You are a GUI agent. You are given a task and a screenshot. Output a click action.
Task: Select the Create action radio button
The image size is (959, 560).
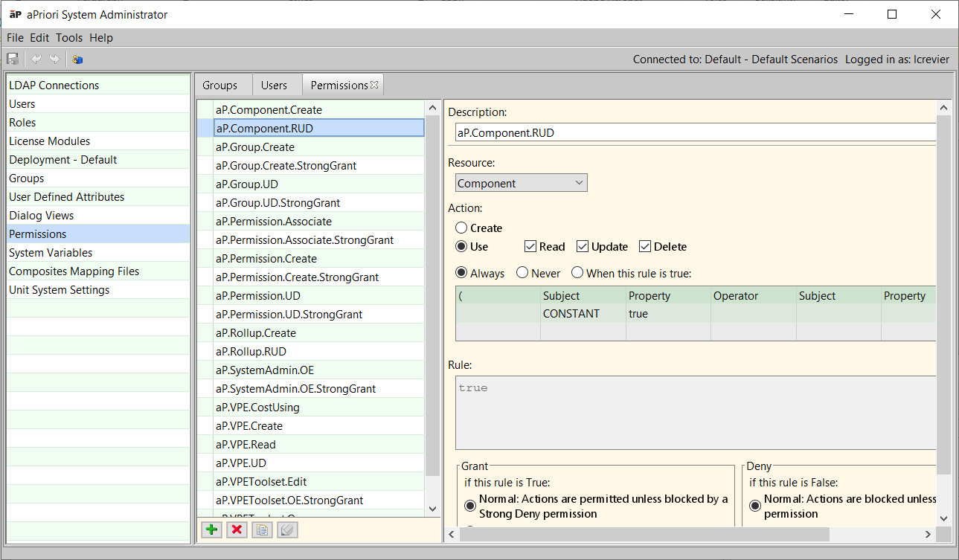coord(462,228)
